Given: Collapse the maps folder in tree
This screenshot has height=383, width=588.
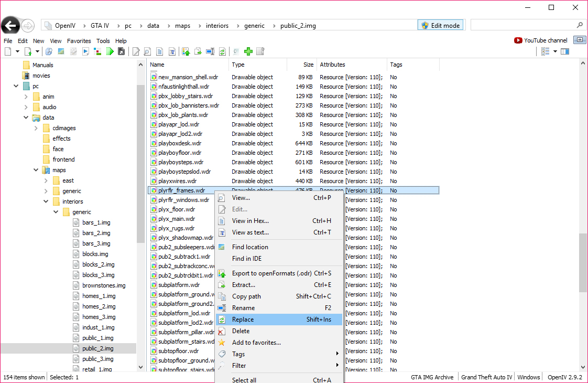Looking at the screenshot, I should point(36,170).
